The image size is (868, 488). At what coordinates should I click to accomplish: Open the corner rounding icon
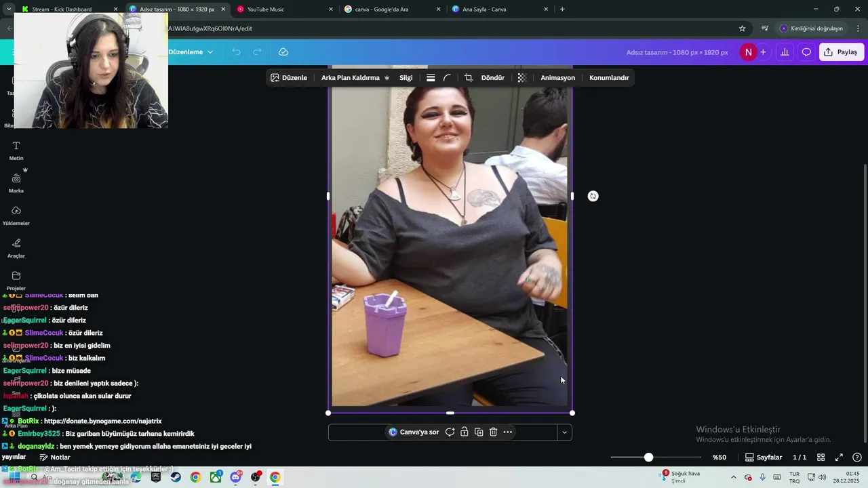click(x=448, y=78)
